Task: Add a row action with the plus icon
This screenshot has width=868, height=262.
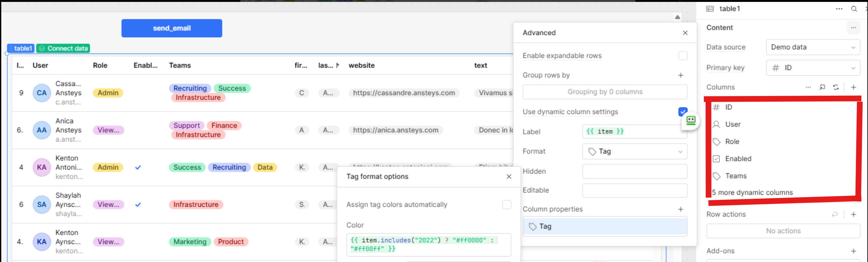Action: point(853,214)
